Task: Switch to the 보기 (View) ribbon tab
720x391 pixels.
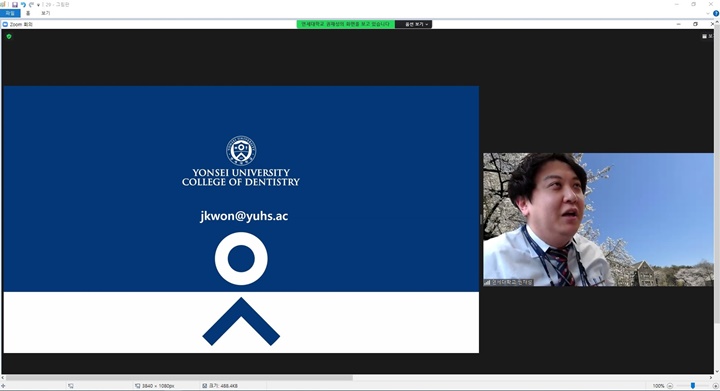Action: [x=45, y=13]
